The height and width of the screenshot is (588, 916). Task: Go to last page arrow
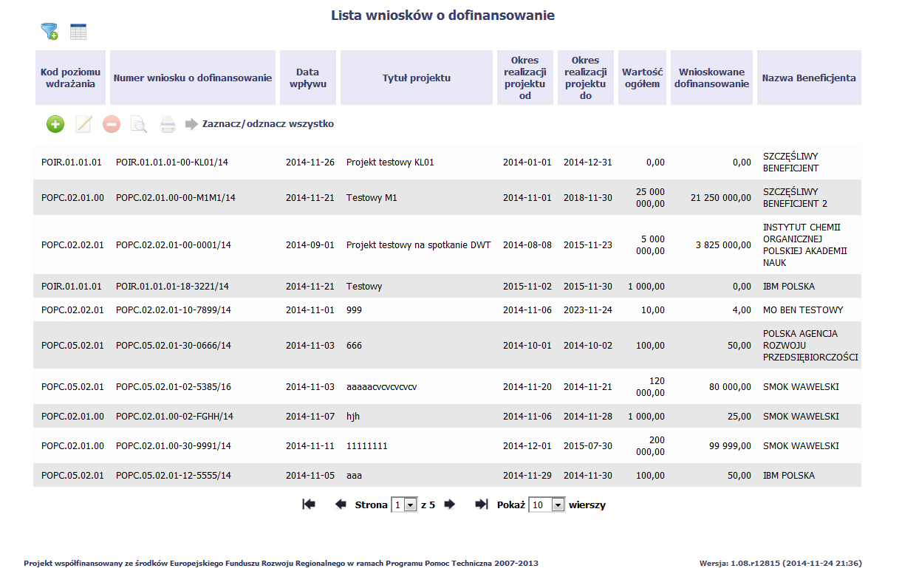click(x=482, y=505)
